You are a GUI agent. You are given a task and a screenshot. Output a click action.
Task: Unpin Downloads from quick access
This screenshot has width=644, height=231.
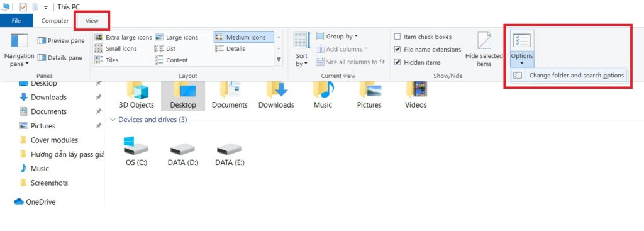point(98,98)
